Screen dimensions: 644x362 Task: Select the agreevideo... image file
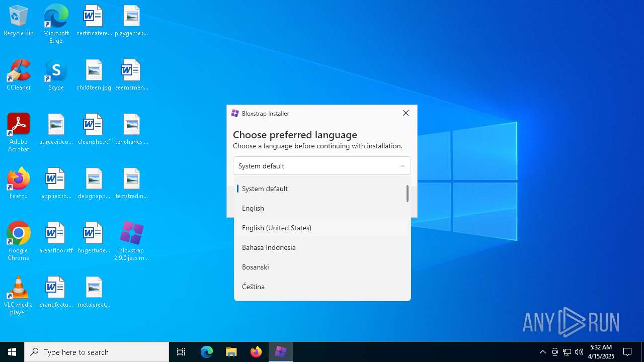tap(56, 130)
